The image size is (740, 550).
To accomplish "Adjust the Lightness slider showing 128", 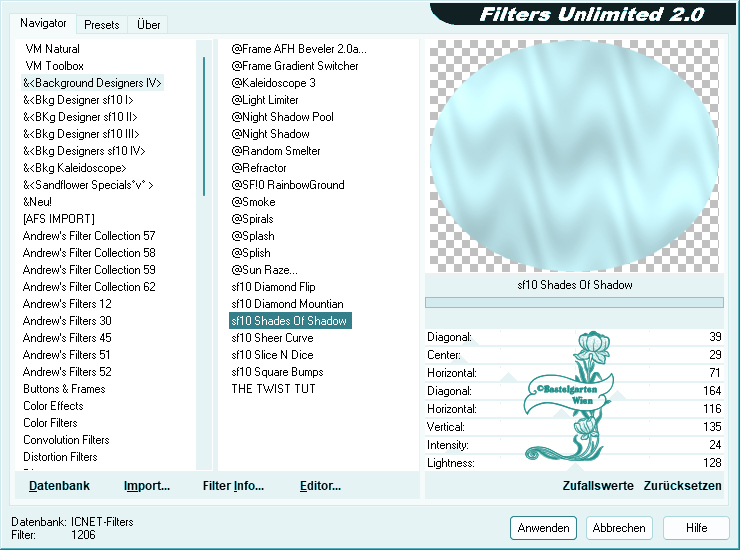I will (574, 463).
